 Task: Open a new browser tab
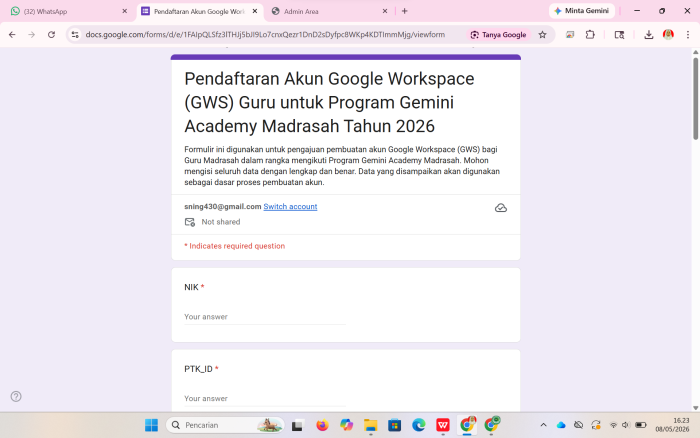pos(404,11)
